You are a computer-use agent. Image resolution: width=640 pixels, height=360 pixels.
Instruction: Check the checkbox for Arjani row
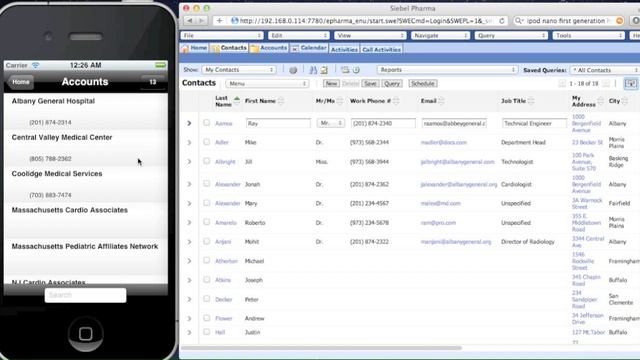point(207,241)
